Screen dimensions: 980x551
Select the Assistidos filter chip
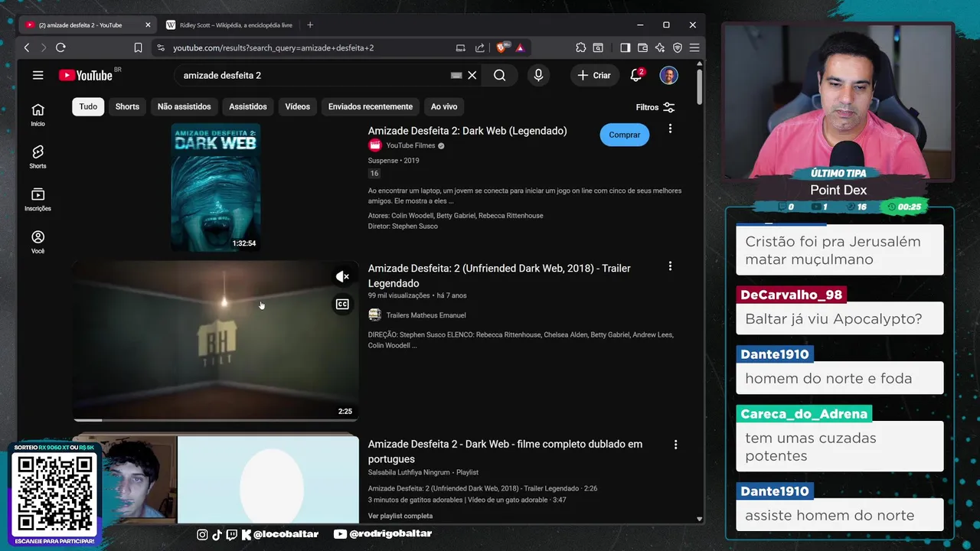pos(248,106)
